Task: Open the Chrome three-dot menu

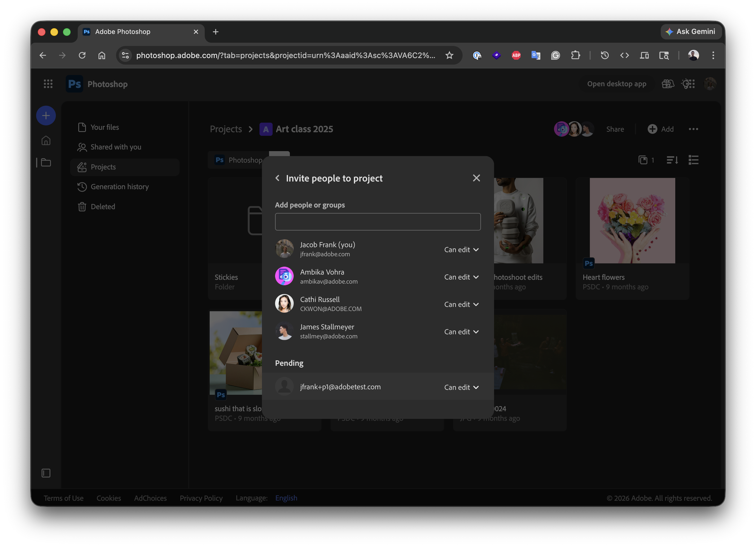Action: click(x=713, y=55)
